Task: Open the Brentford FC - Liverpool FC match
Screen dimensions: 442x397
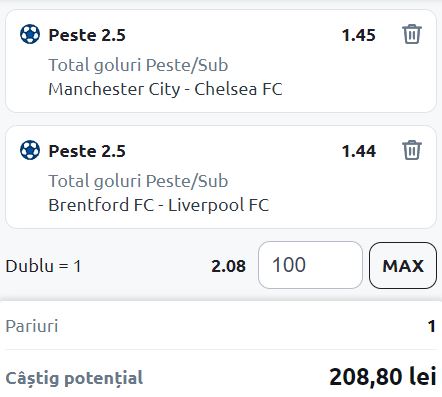Action: coord(159,205)
